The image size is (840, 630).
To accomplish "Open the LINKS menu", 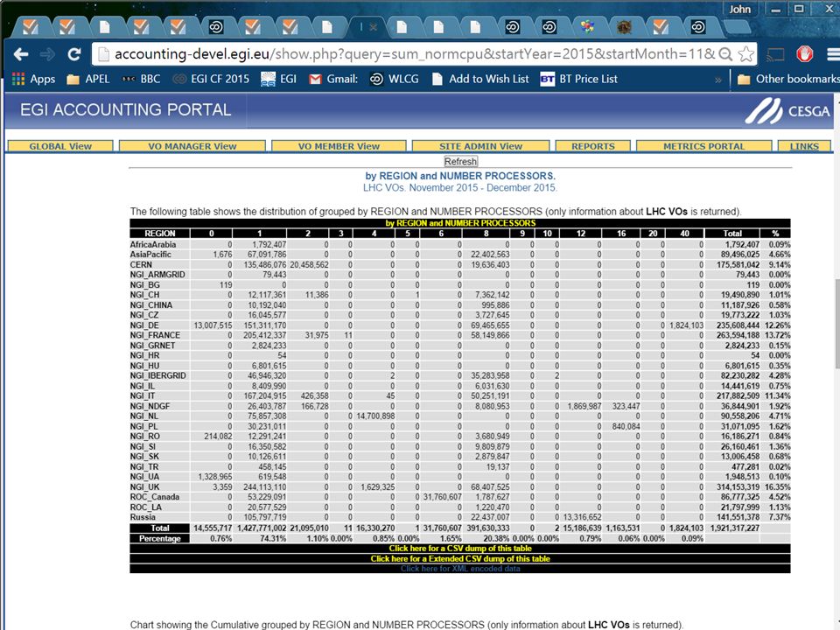I will click(x=804, y=146).
